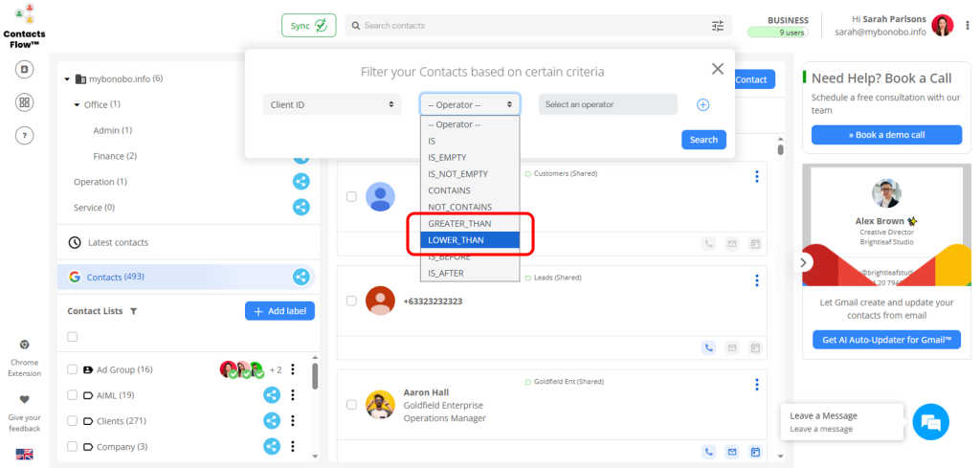Check the Ad Group list checkbox
980x468 pixels.
(x=73, y=369)
